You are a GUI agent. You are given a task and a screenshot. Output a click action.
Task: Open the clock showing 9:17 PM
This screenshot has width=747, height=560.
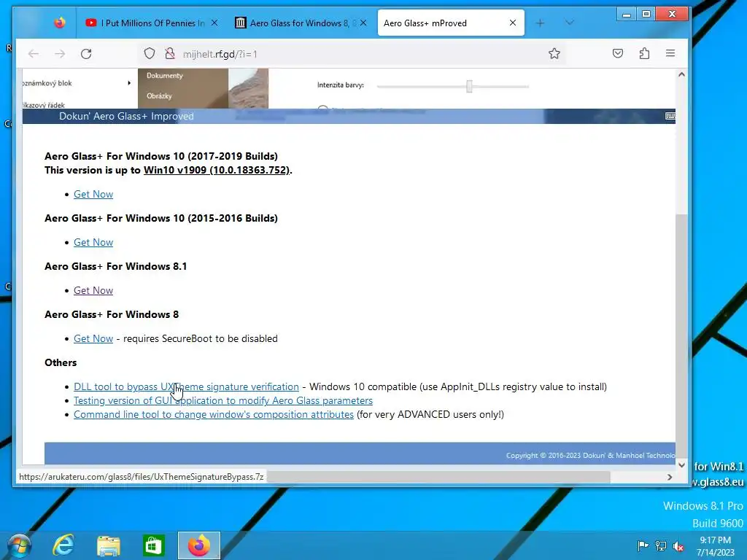click(715, 545)
